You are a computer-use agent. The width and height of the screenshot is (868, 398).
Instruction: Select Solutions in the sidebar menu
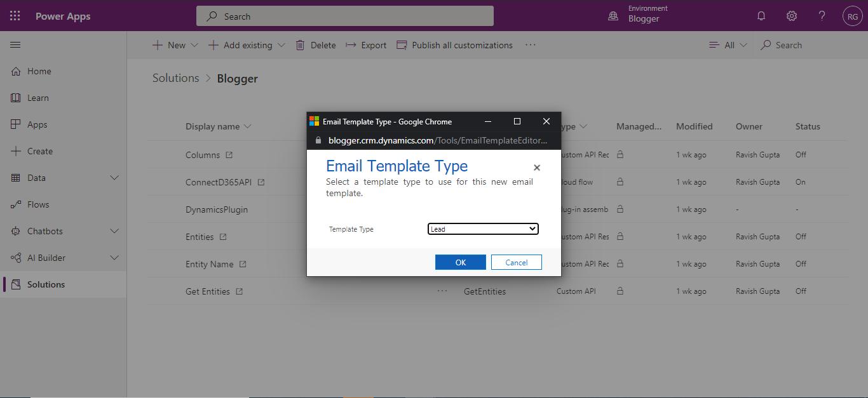coord(47,284)
